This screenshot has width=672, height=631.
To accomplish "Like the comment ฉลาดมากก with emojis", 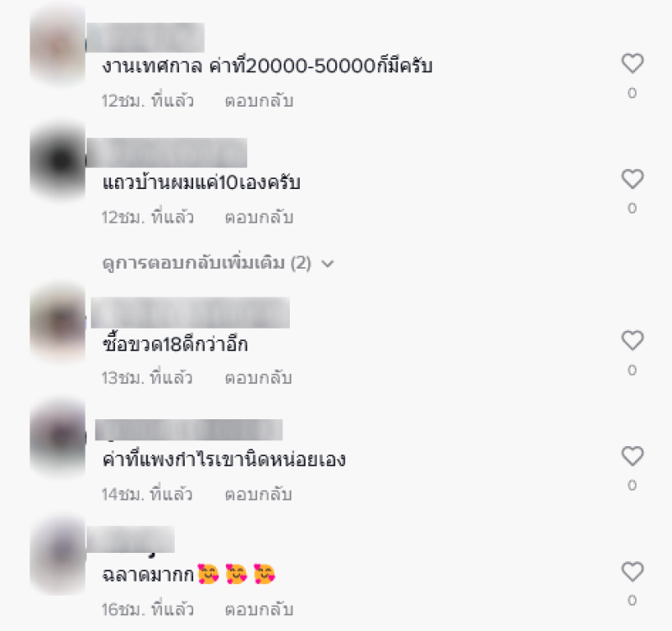I will tap(633, 571).
